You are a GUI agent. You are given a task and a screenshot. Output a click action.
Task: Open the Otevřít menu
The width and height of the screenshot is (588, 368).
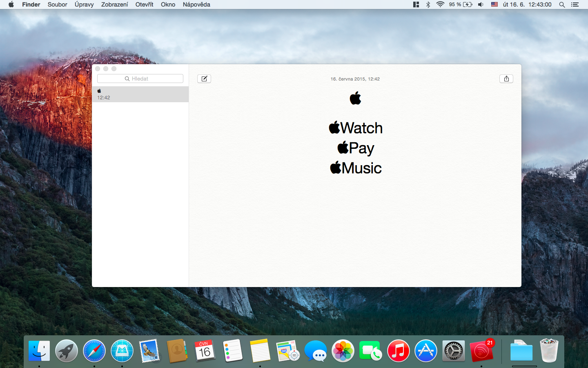point(145,4)
